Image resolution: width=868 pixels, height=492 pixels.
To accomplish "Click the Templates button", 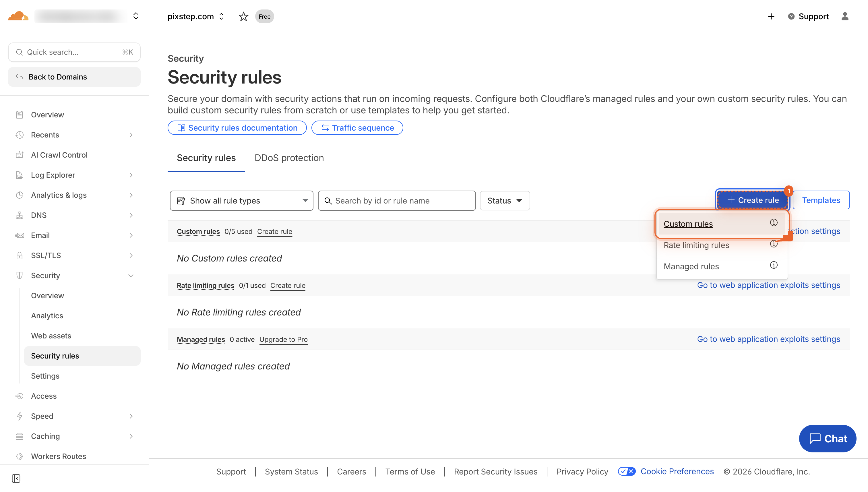I will point(821,200).
